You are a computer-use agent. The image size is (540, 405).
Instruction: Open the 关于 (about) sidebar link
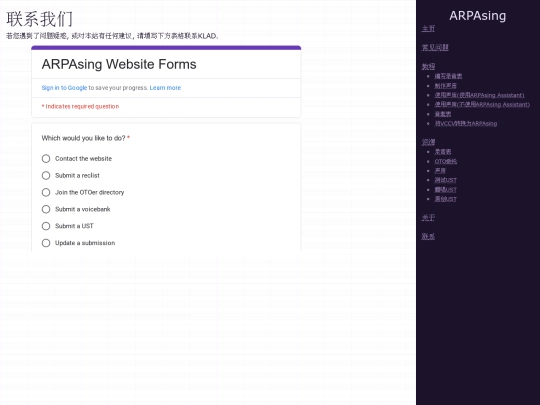[428, 217]
